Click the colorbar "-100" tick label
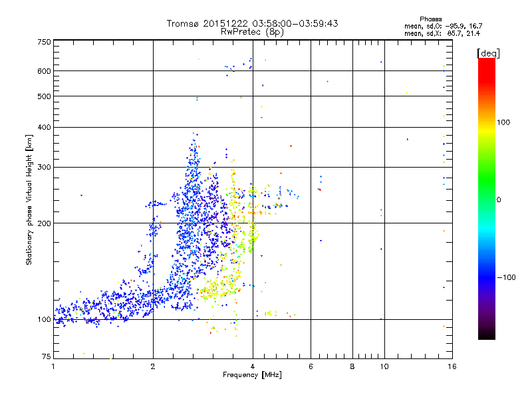The width and height of the screenshot is (532, 399). pyautogui.click(x=506, y=277)
